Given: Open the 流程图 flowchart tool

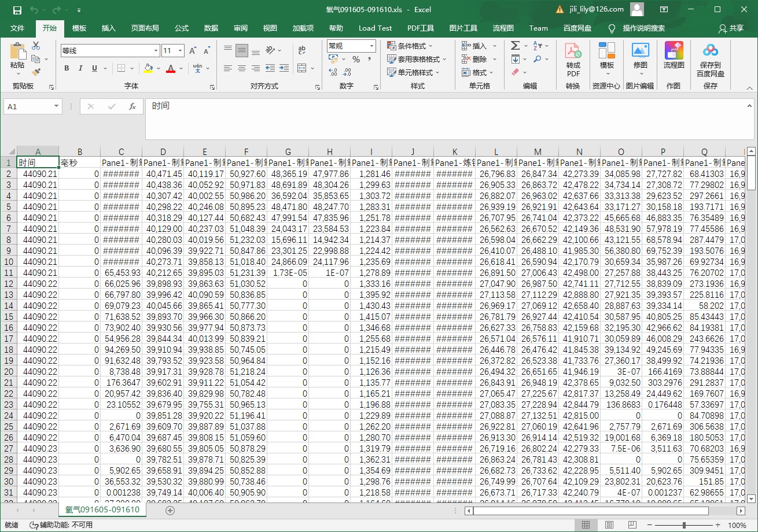Looking at the screenshot, I should tap(674, 55).
